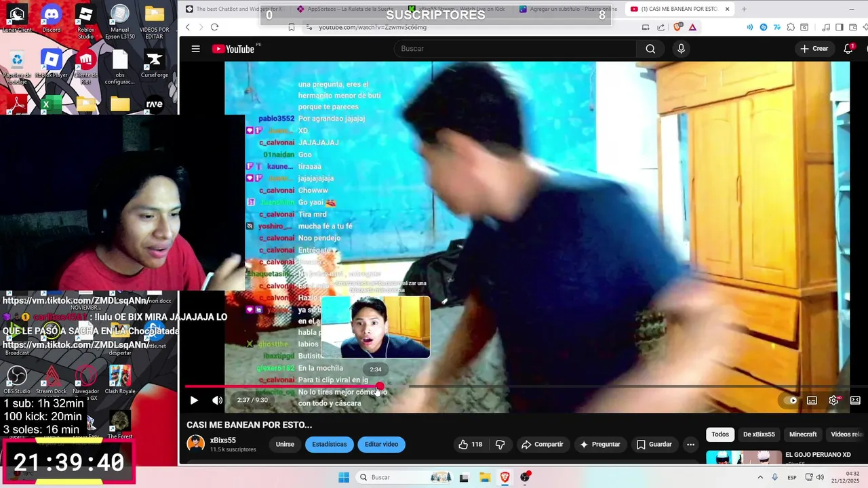Select the Minecraft filter chip
868x488 pixels.
[803, 434]
